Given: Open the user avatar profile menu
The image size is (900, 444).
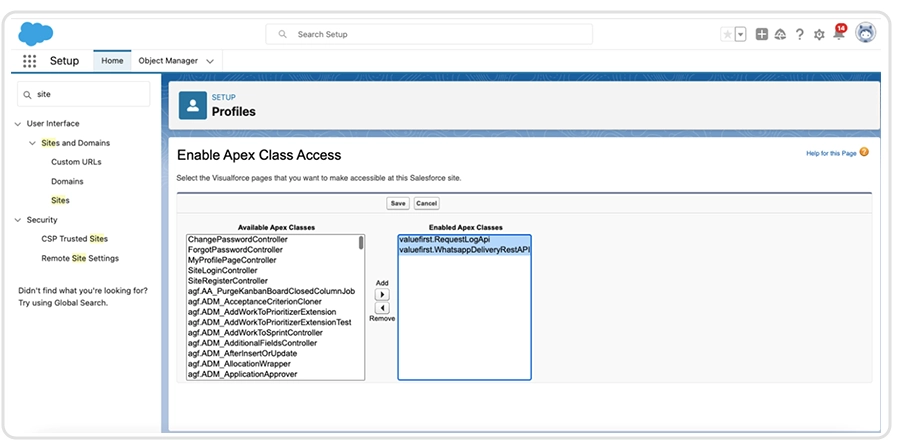Looking at the screenshot, I should [x=865, y=33].
